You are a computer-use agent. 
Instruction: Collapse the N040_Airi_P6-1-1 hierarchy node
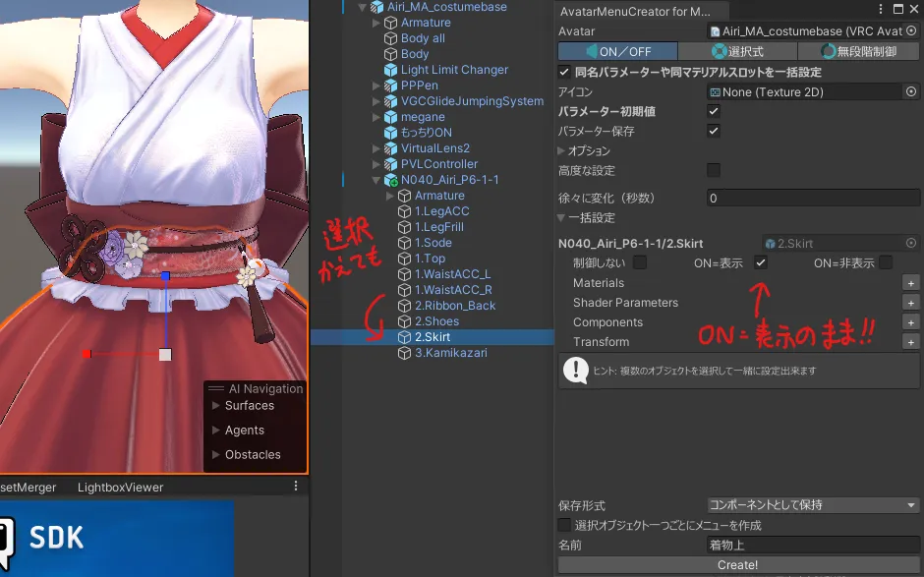click(x=376, y=180)
